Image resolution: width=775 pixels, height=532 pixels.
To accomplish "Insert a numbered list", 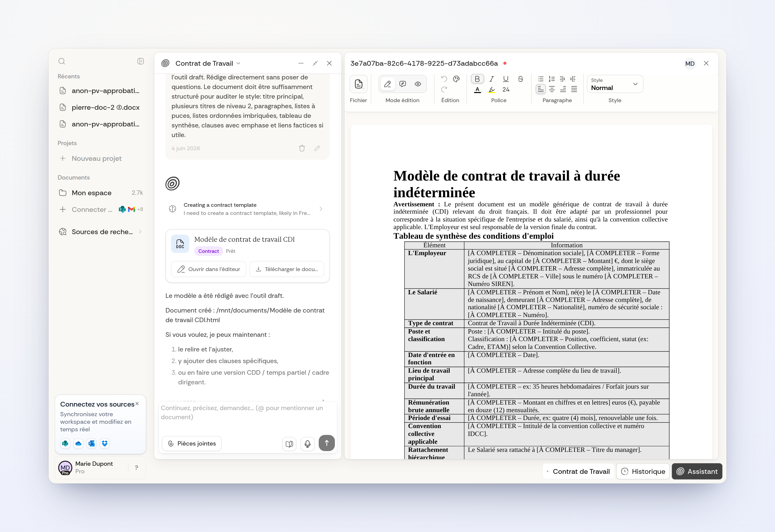I will 552,79.
